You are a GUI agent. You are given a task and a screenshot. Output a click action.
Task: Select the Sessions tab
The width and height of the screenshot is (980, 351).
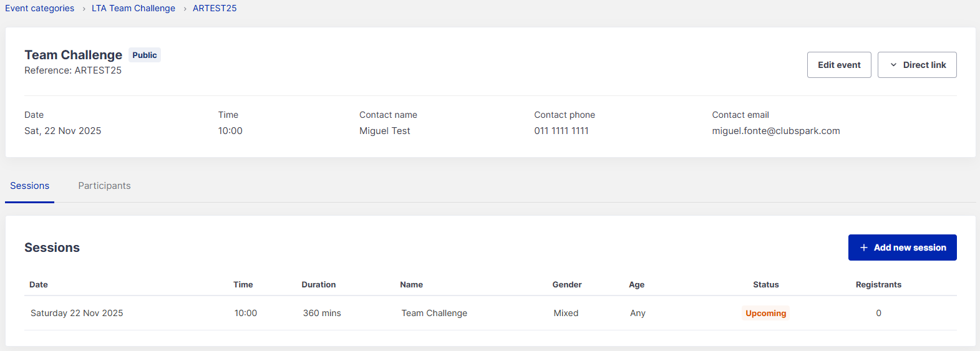29,186
